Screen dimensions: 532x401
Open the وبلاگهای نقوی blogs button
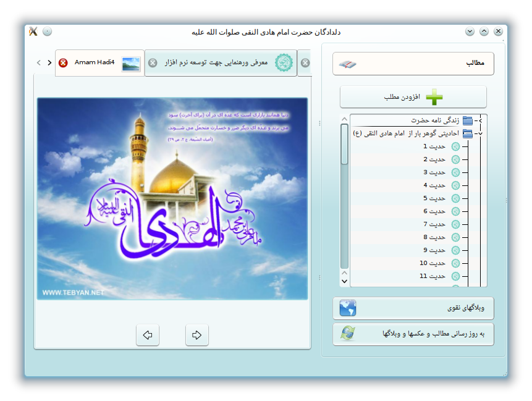click(413, 308)
